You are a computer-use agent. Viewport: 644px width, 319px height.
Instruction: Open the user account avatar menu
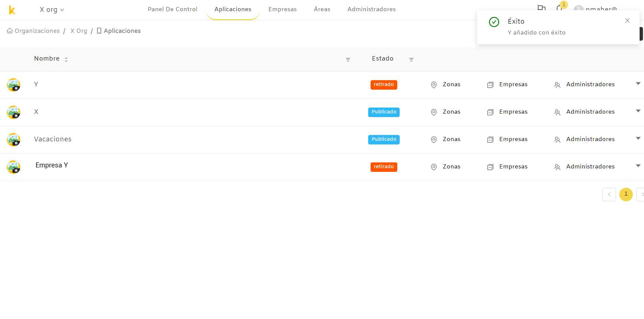coord(578,8)
